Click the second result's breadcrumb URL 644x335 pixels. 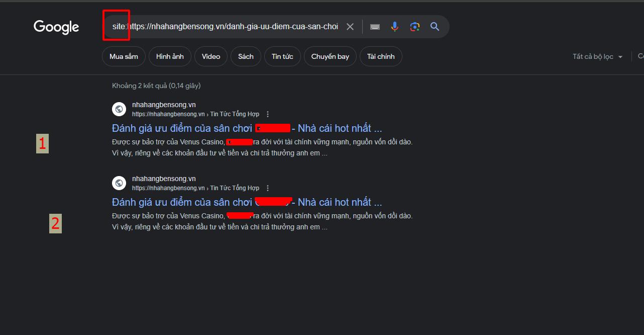(195, 188)
